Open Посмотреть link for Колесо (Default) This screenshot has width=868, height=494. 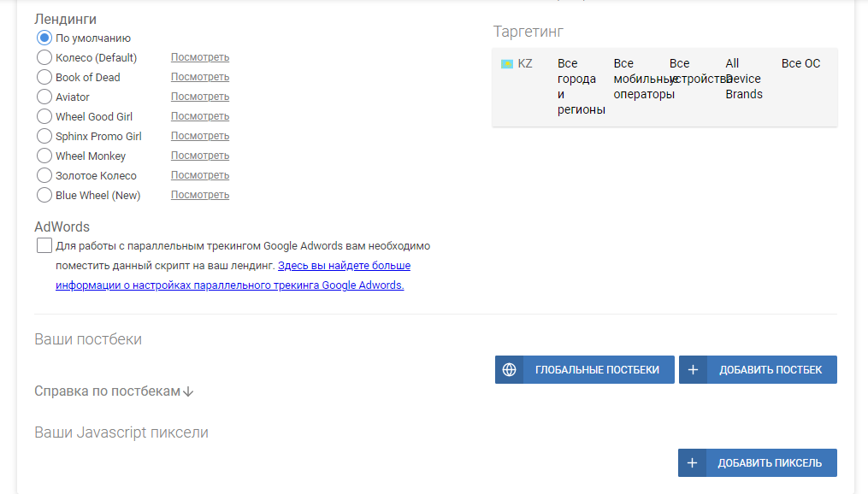pyautogui.click(x=200, y=58)
